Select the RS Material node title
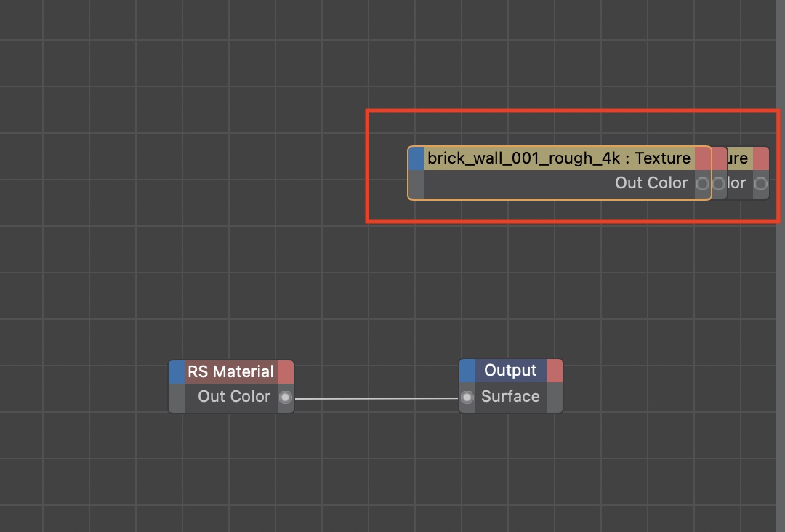The width and height of the screenshot is (785, 532). (x=230, y=372)
